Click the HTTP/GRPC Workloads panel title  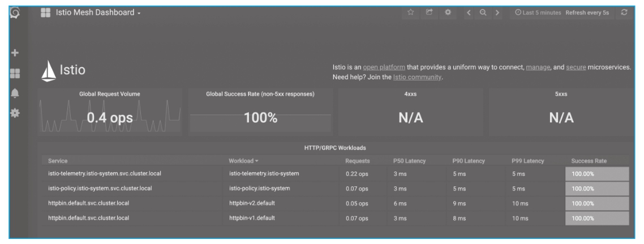tap(334, 148)
